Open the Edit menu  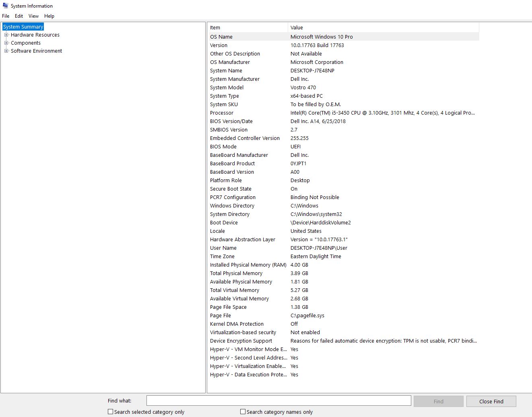19,16
